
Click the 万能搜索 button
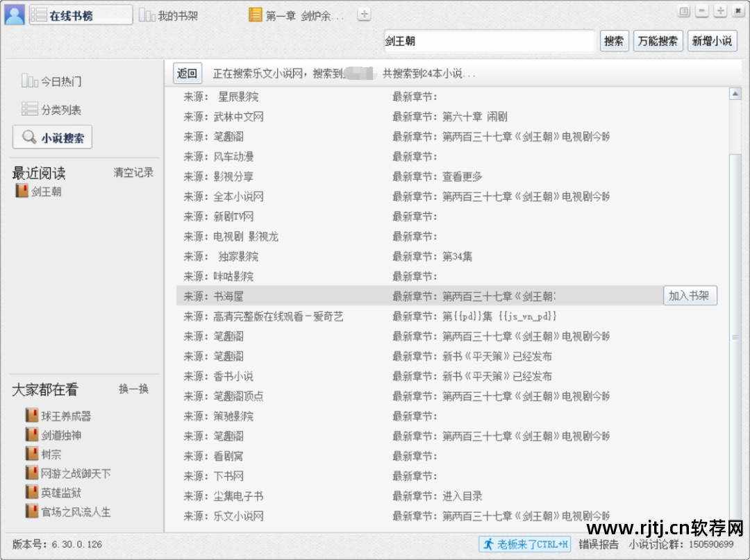(658, 40)
